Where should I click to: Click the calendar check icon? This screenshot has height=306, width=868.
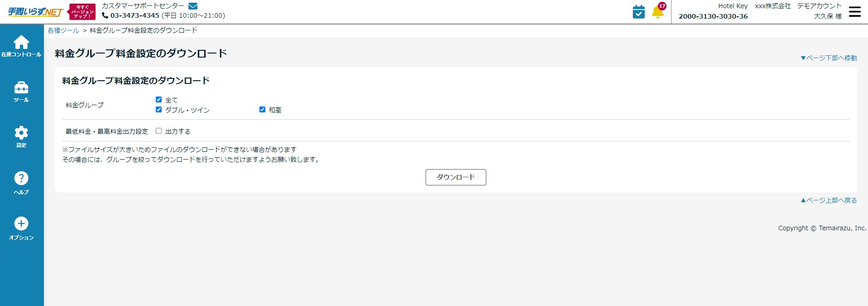[638, 12]
